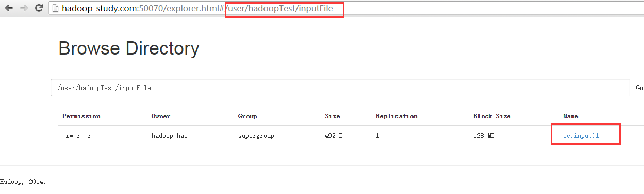
Task: Click the Hadoop, 2014. footer text
Action: click(23, 182)
